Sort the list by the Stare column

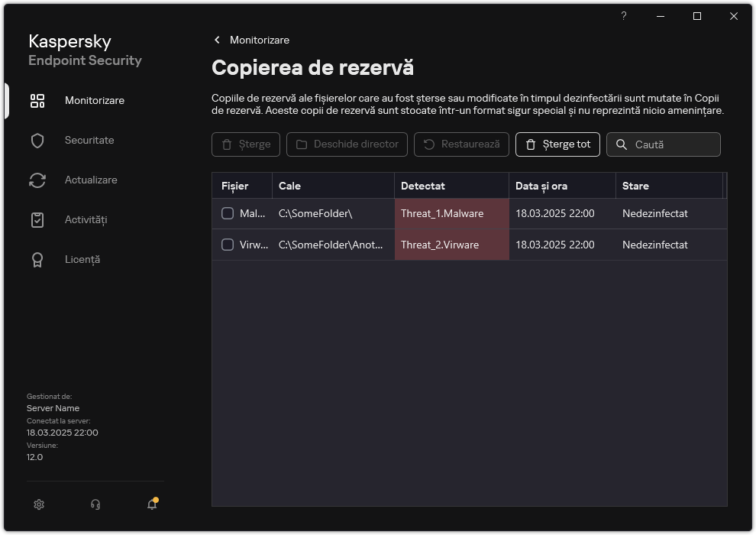tap(668, 186)
